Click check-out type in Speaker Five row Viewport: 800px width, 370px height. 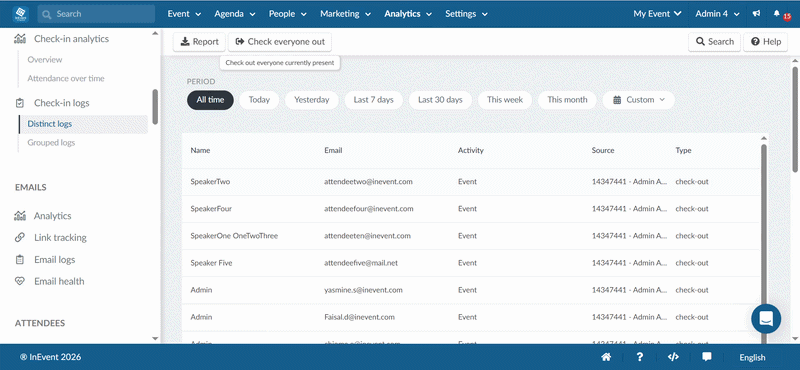coord(692,263)
